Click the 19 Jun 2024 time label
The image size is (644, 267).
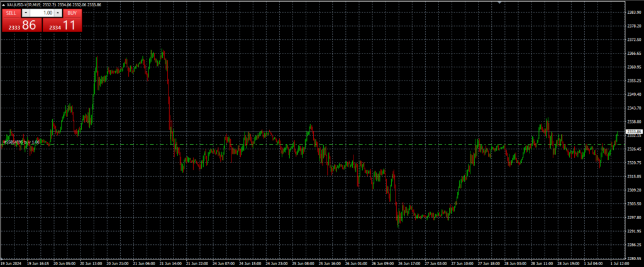(x=13, y=263)
